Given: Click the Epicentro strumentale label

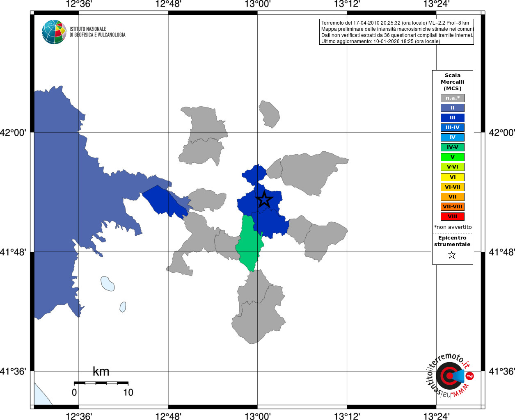Looking at the screenshot, I should [452, 241].
